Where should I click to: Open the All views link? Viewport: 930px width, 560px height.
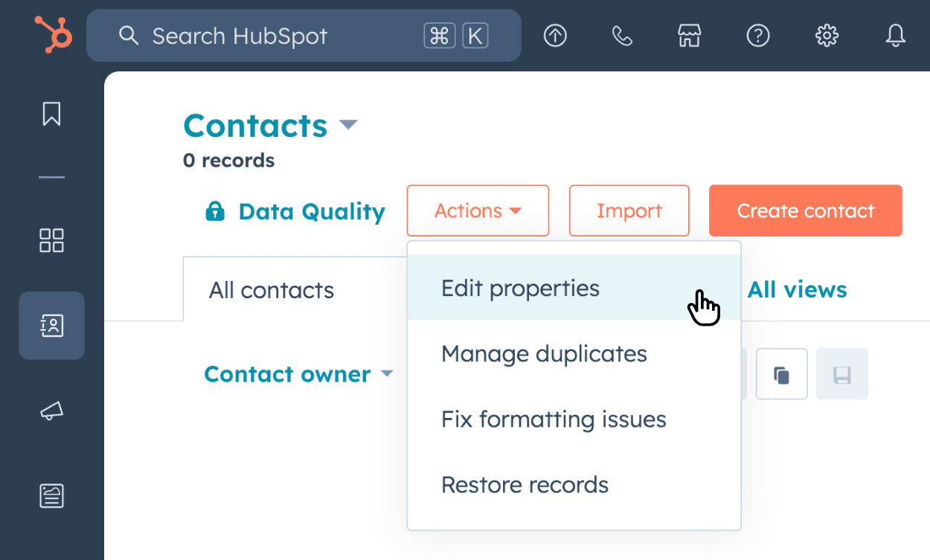point(797,289)
